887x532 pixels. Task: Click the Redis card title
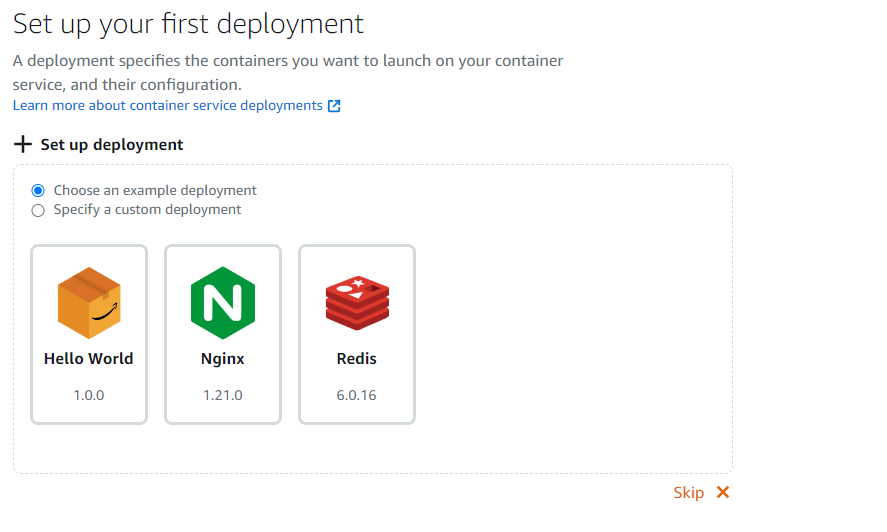(x=357, y=359)
